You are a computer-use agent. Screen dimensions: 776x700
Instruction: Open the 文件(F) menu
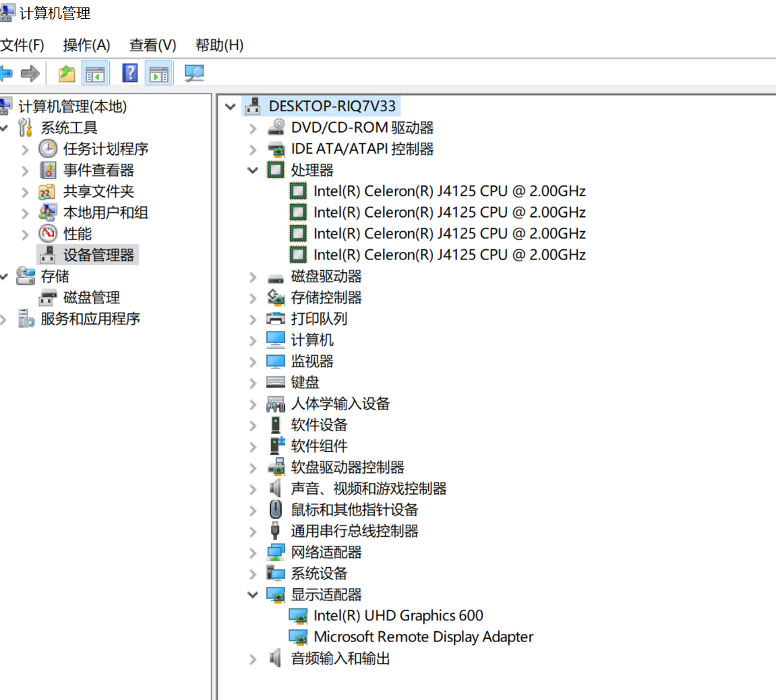click(x=22, y=45)
